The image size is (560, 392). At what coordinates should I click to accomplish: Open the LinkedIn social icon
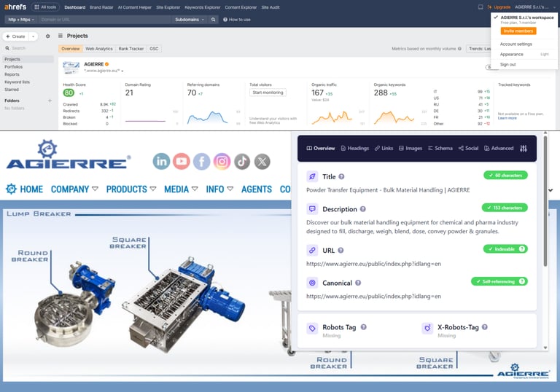click(x=161, y=161)
